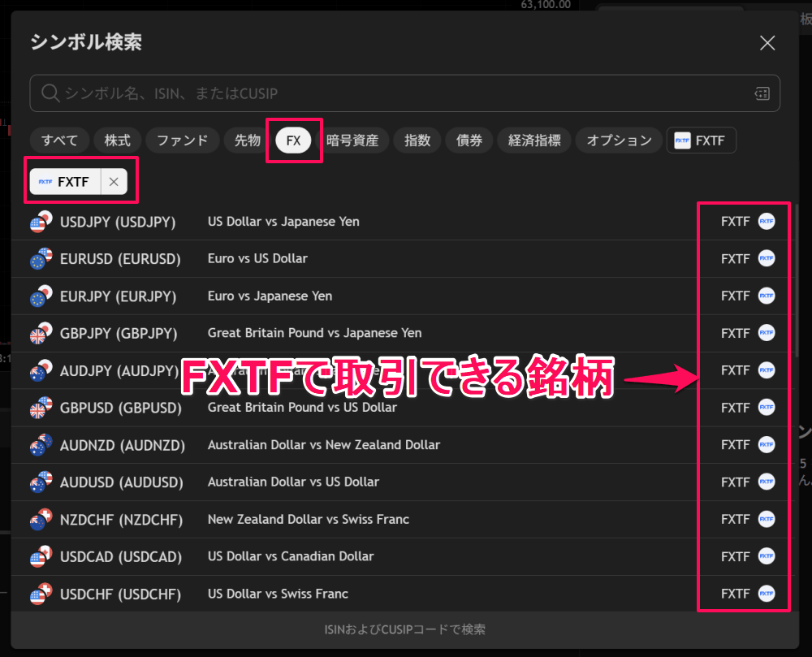Screen dimensions: 812x657
Task: Click FXTF logo icon on GBPUSD row
Action: [767, 408]
